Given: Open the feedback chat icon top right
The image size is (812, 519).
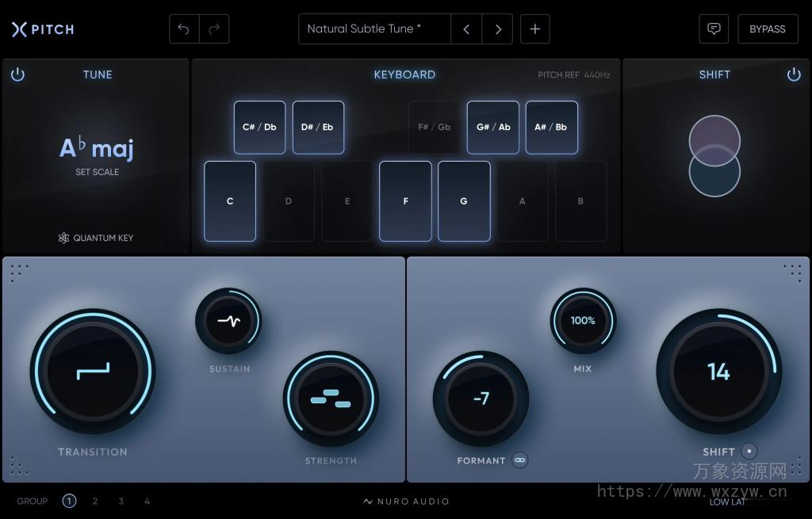Looking at the screenshot, I should (713, 29).
